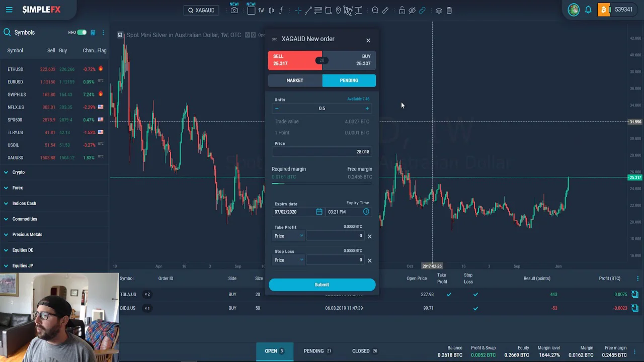Click the order Price input field
Screen dimensions: 644x362
322,151
